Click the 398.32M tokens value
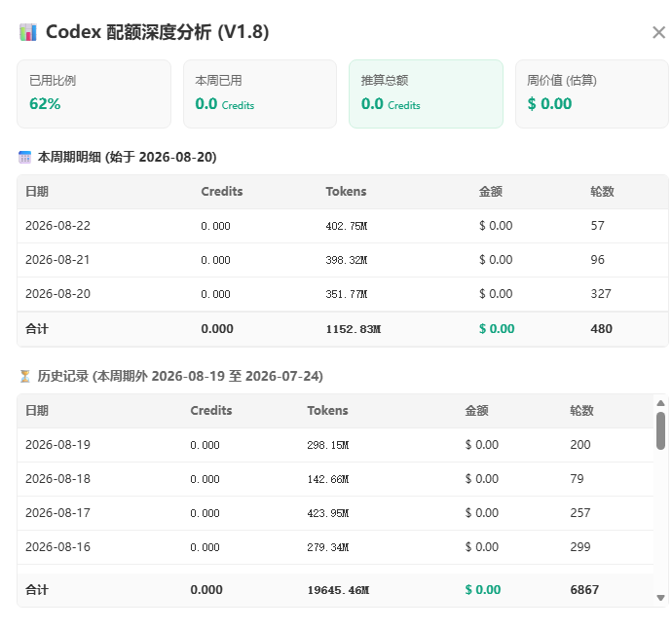The image size is (672, 630). [347, 260]
